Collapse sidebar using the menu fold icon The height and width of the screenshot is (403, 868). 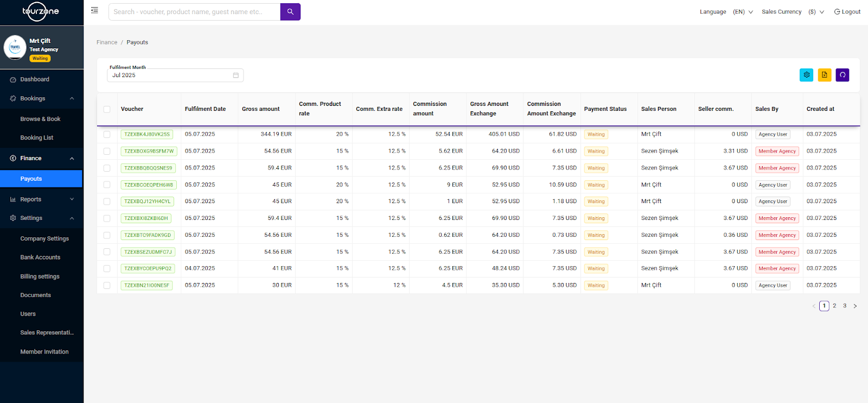point(94,10)
